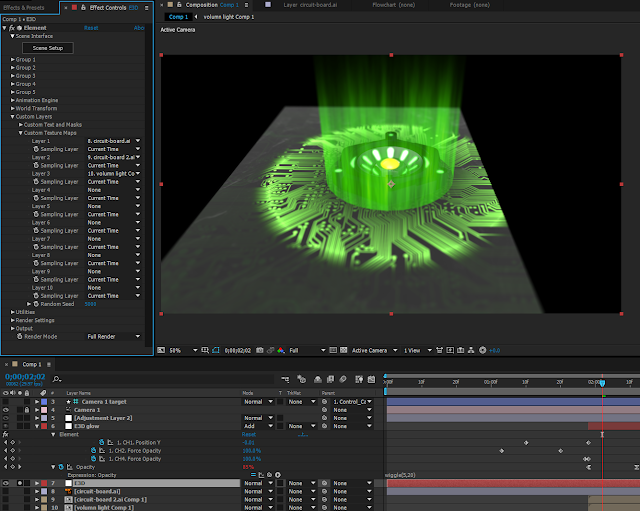Click the Random Seed value 5000

(x=90, y=304)
